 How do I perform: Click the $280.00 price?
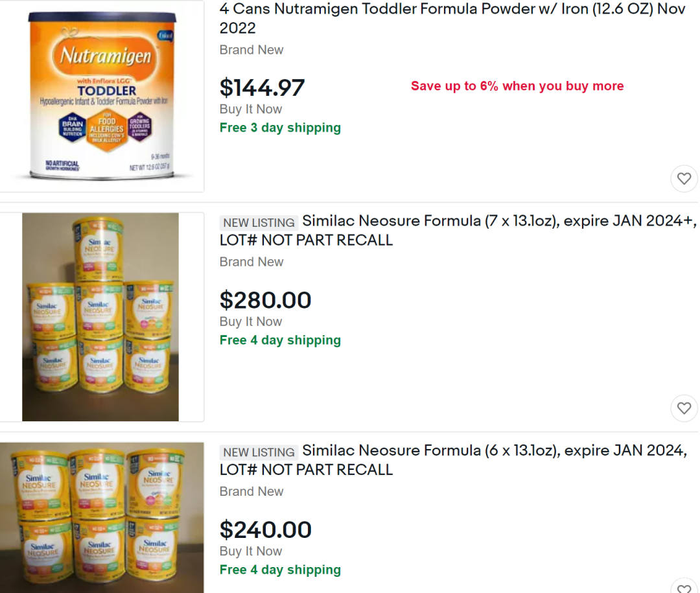coord(265,300)
